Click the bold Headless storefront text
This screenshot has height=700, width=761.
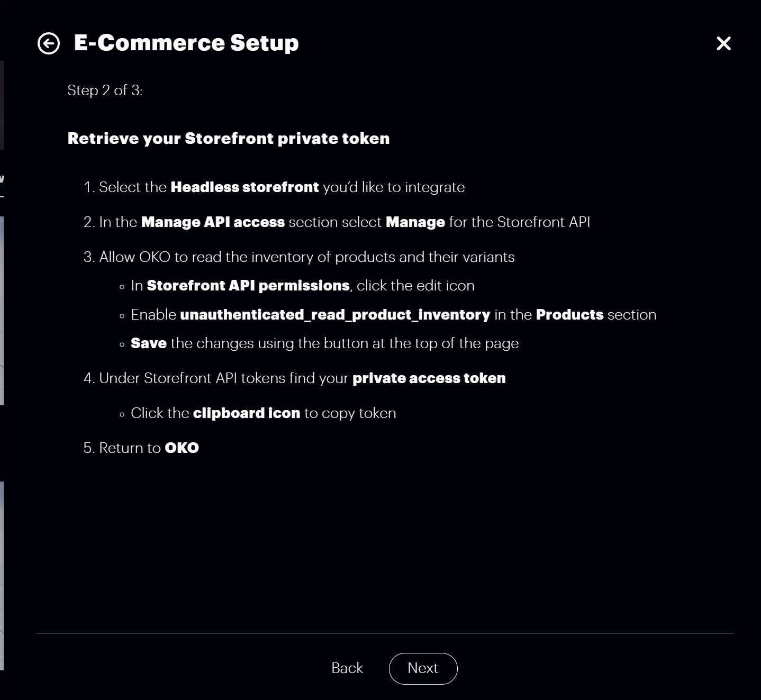(x=244, y=187)
